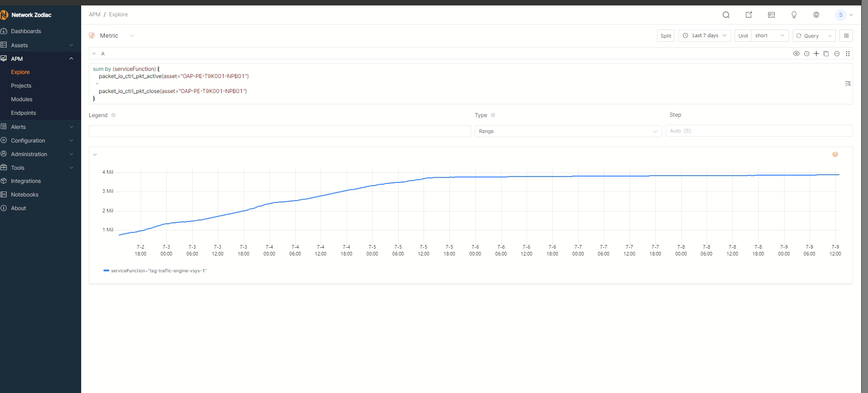The height and width of the screenshot is (393, 868).
Task: Click the plus icon to add query
Action: (816, 54)
